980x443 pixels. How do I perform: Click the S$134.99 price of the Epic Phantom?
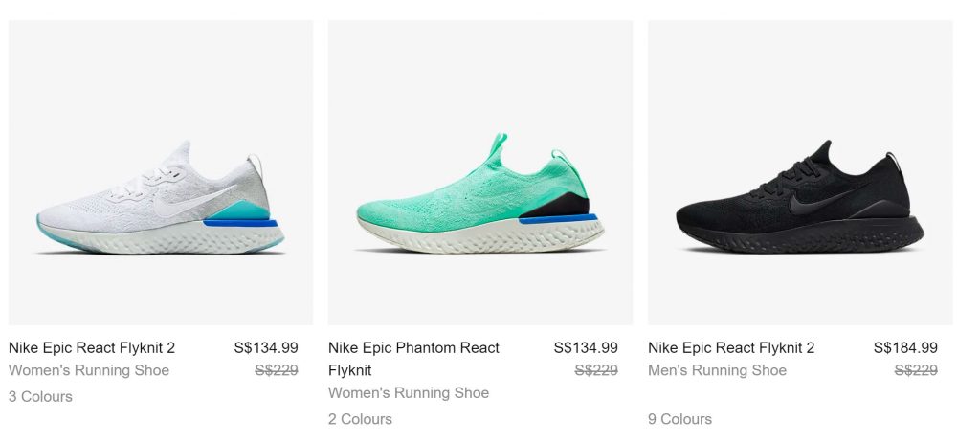(x=586, y=348)
